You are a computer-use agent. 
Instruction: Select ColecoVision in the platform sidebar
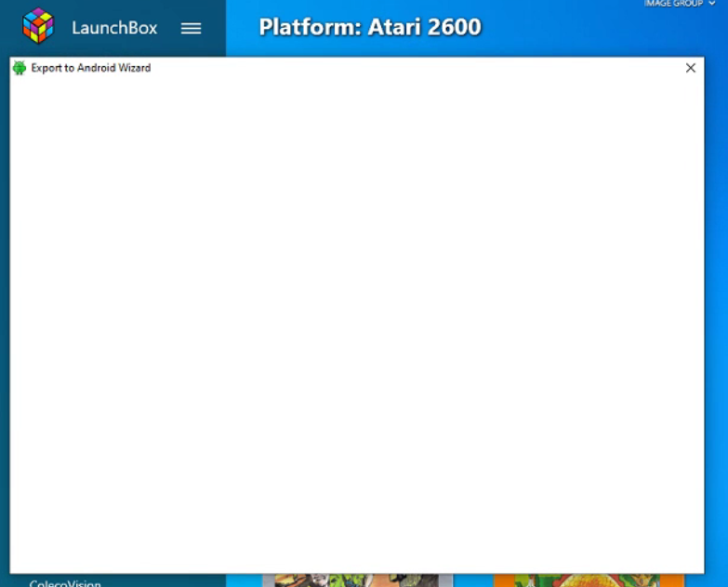(x=65, y=583)
